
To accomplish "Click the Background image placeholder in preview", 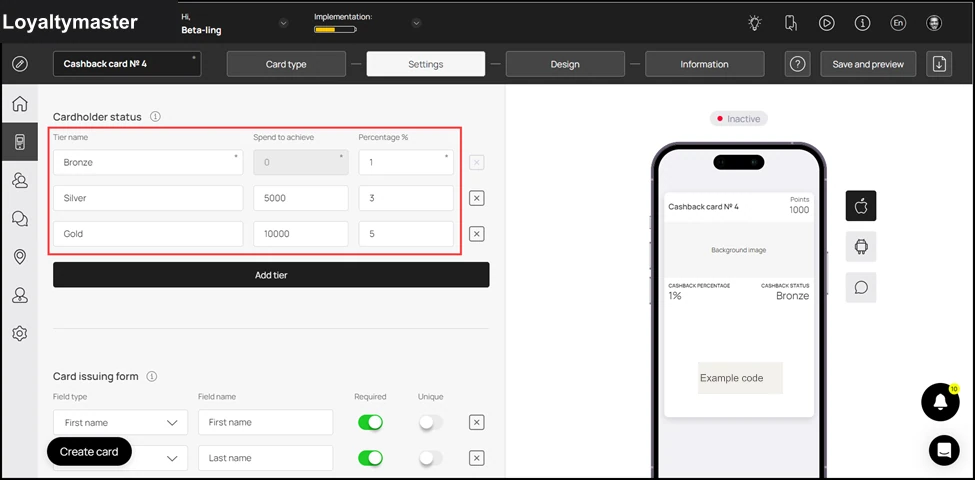I will click(739, 250).
